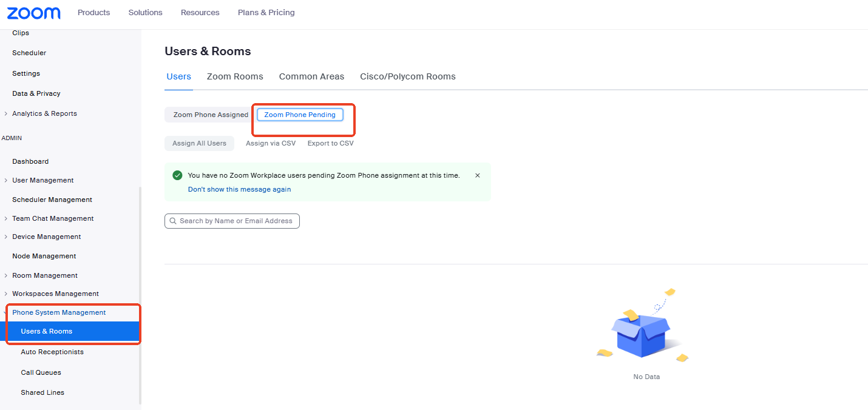Image resolution: width=868 pixels, height=410 pixels.
Task: Expand User Management chevron
Action: (x=6, y=180)
